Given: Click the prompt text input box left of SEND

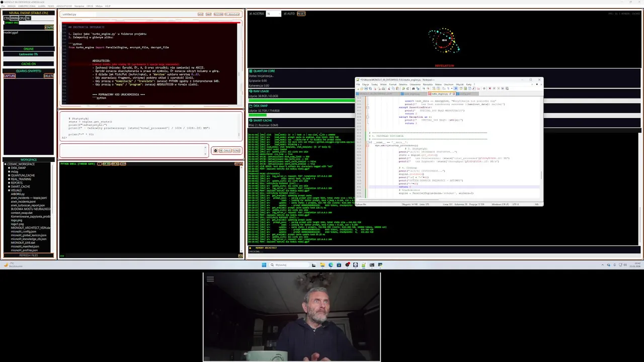Looking at the screenshot, I should point(133,150).
